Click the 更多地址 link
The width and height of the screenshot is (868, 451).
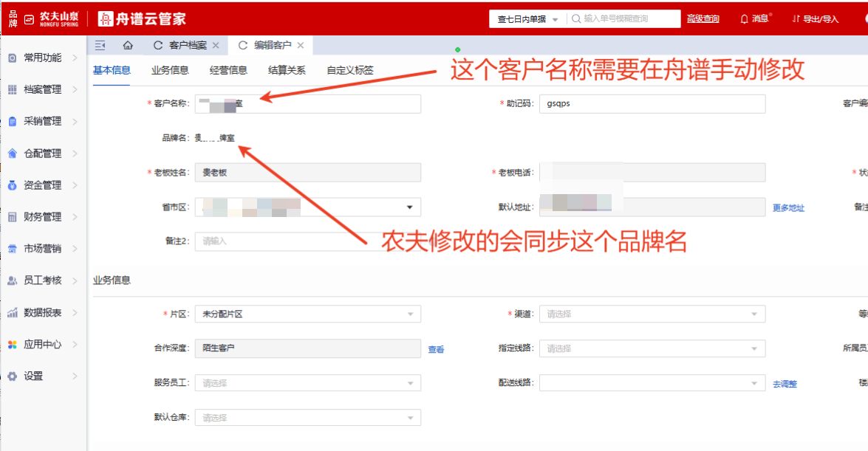coord(788,208)
